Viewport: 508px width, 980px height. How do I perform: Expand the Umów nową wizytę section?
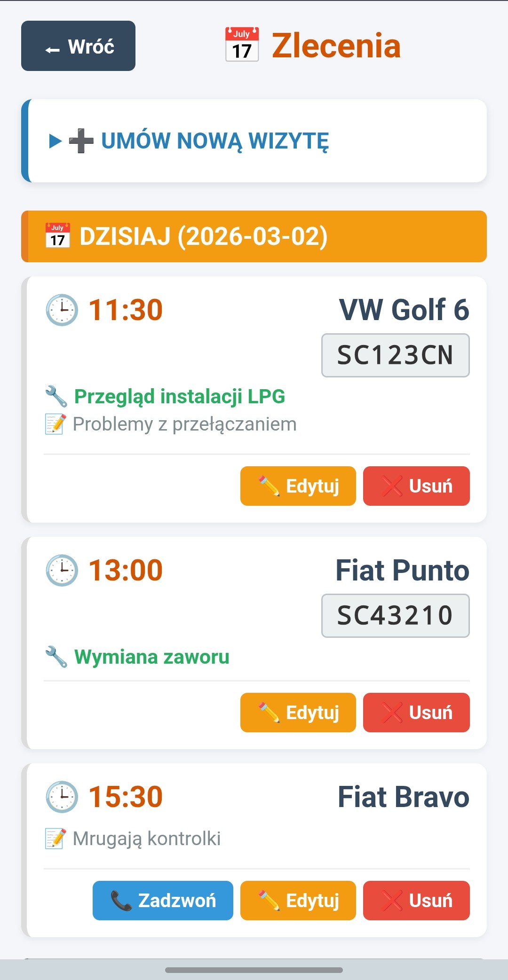click(x=214, y=141)
